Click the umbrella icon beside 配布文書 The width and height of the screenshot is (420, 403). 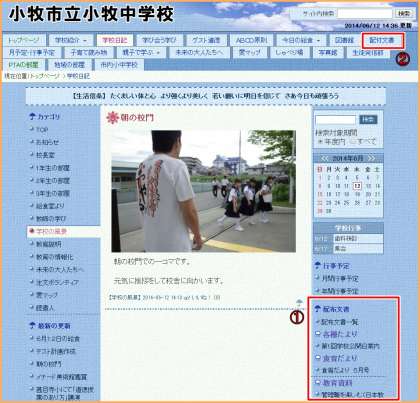click(318, 309)
